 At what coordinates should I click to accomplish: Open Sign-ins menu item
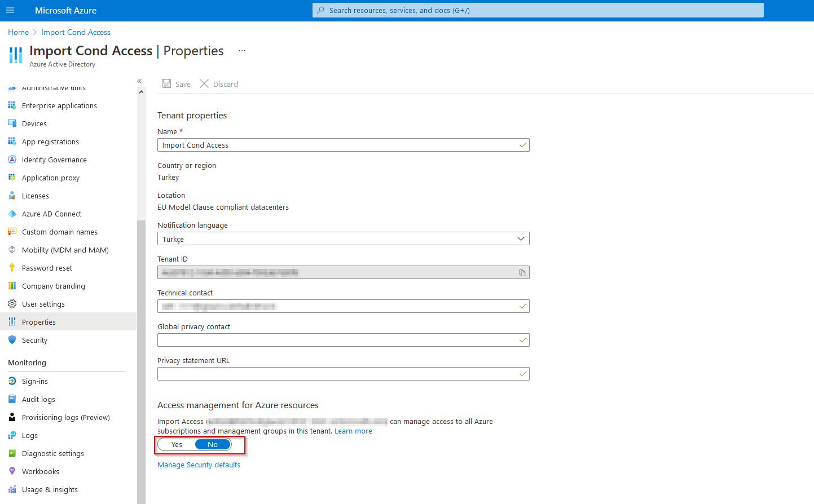point(35,381)
